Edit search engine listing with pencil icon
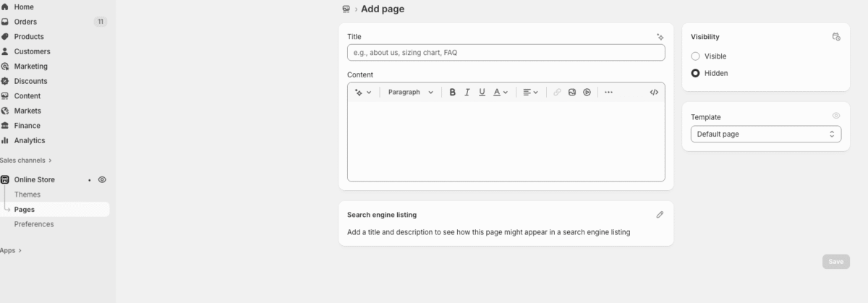Viewport: 868px width, 303px height. tap(660, 215)
